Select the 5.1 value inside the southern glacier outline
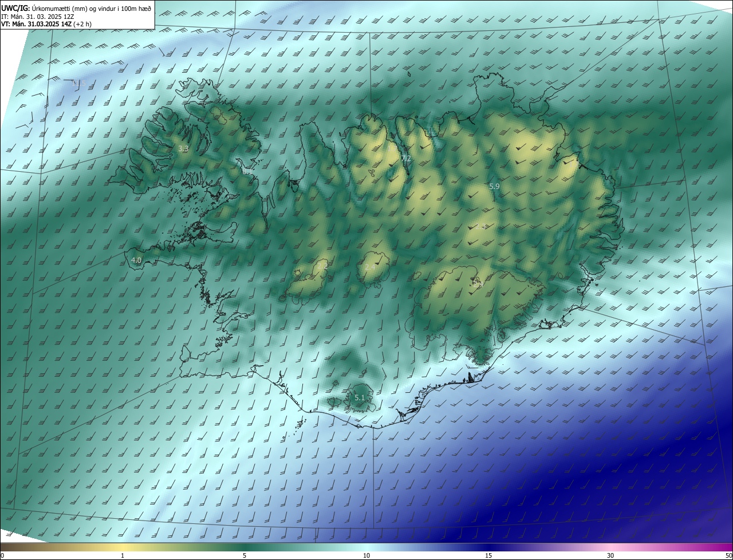The image size is (733, 560). click(360, 397)
